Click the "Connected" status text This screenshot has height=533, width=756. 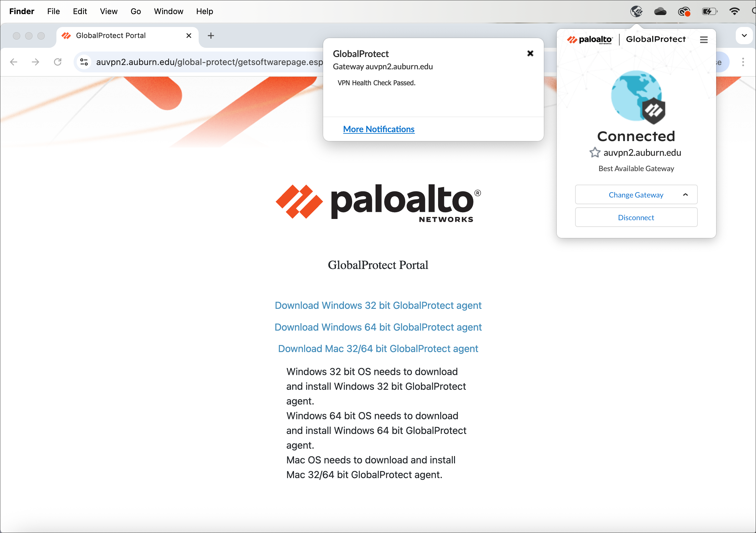(x=636, y=136)
